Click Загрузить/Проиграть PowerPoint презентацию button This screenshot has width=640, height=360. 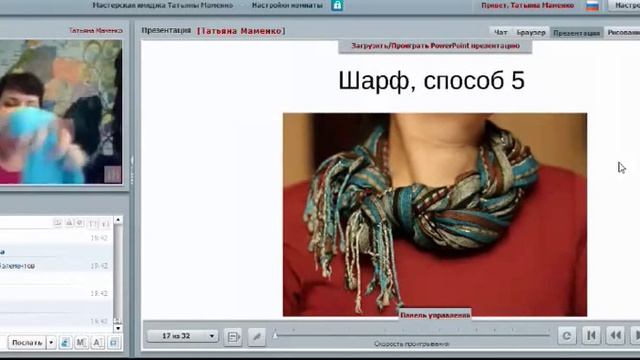coord(435,46)
